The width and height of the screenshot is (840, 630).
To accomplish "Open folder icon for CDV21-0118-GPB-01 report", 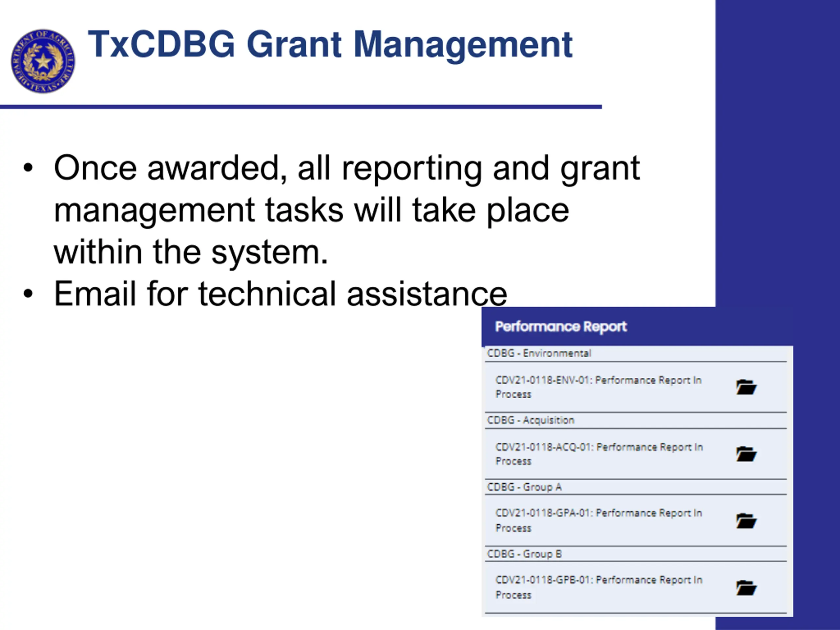I will click(746, 588).
